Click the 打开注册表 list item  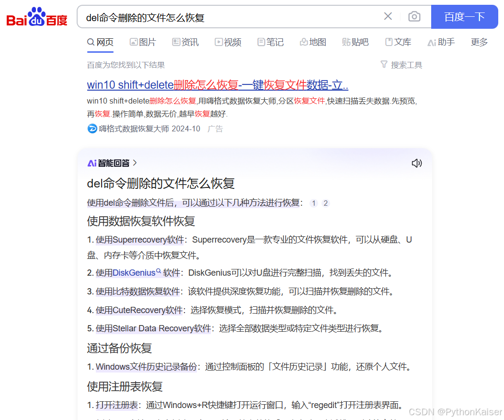[x=117, y=405]
